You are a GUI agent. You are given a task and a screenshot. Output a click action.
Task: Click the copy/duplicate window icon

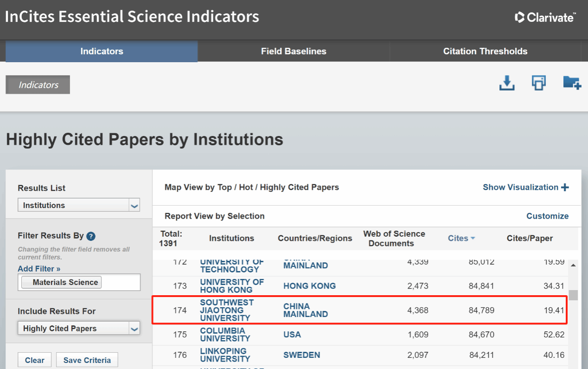pyautogui.click(x=538, y=83)
